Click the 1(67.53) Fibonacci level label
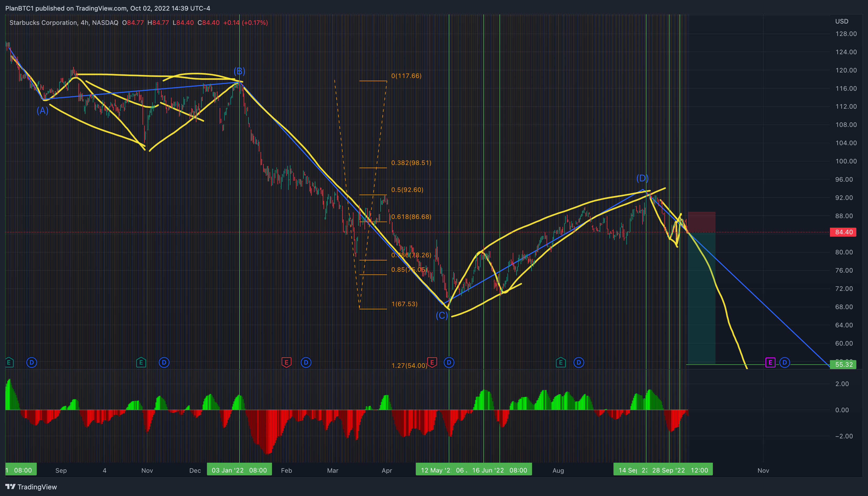The image size is (868, 496). coord(404,304)
